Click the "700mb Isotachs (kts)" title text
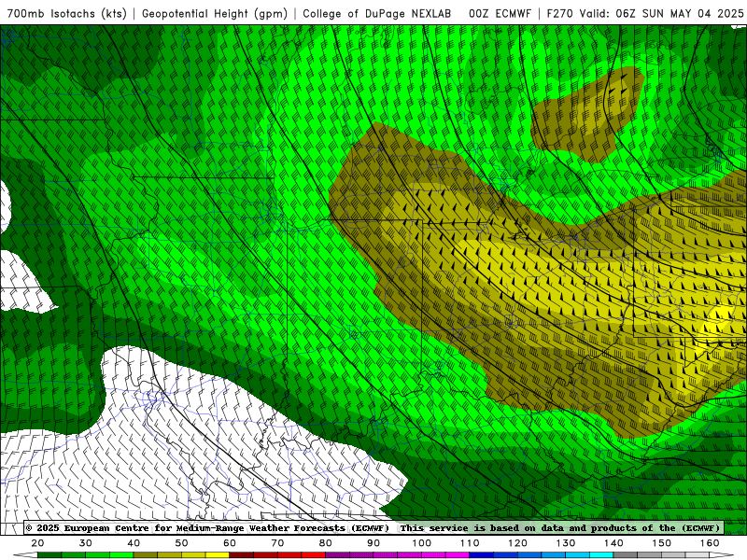The image size is (747, 560). point(67,13)
